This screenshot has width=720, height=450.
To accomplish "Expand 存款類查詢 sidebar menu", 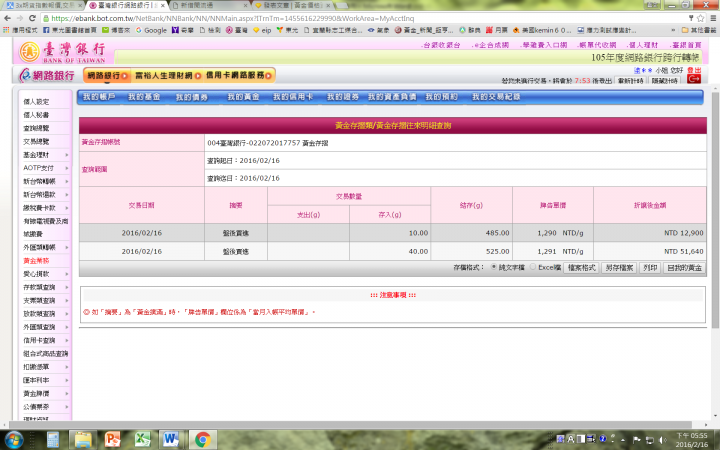I will (39, 286).
